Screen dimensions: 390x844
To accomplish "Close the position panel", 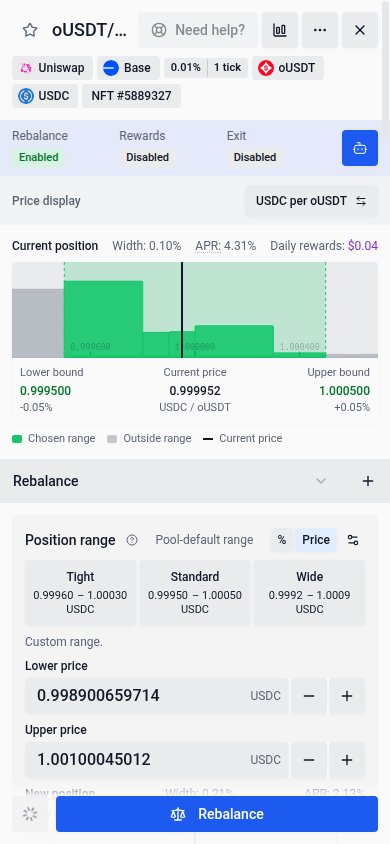I will point(360,30).
